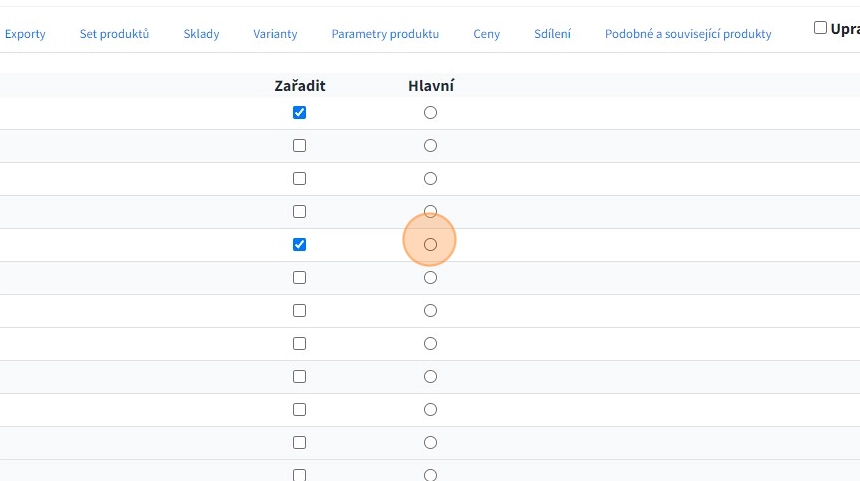Tick the checkbox next to Upra… label
Screen dimensions: 860x481
[820, 28]
